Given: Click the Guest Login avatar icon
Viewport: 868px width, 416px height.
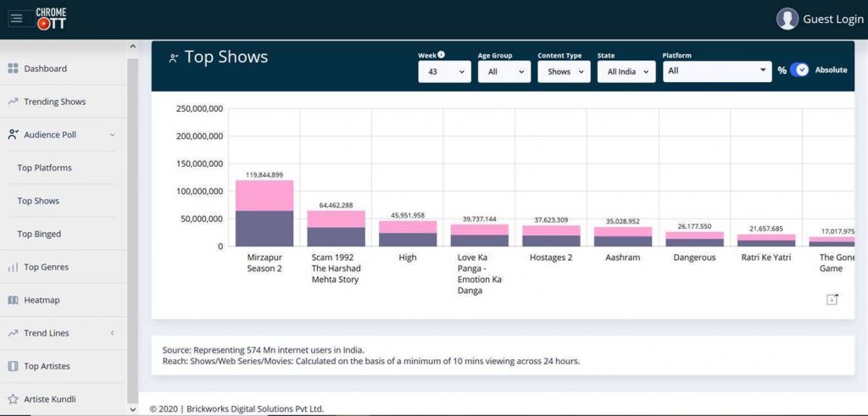Looking at the screenshot, I should (787, 19).
